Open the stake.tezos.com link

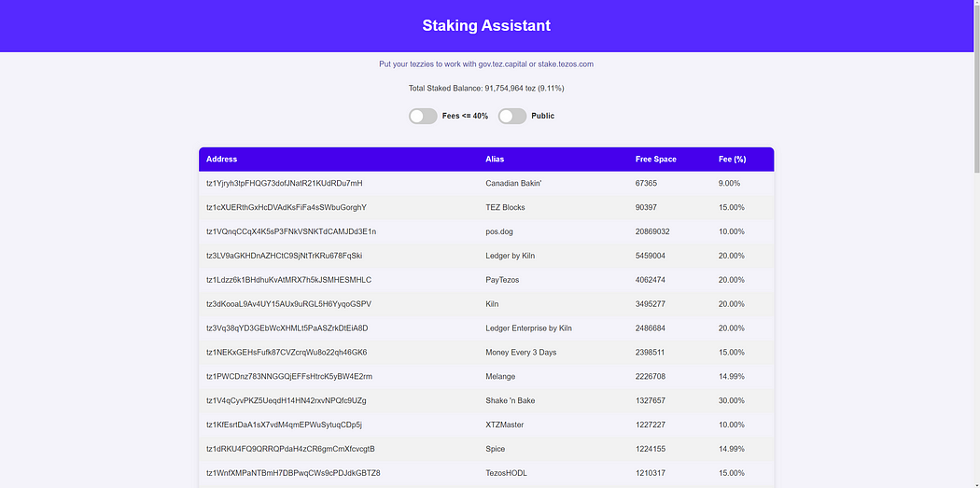pos(566,64)
